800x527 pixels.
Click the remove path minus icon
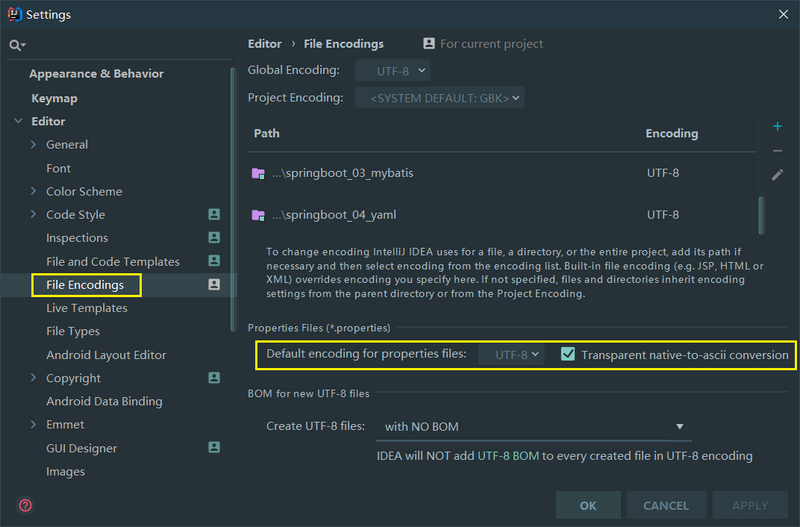click(x=777, y=151)
